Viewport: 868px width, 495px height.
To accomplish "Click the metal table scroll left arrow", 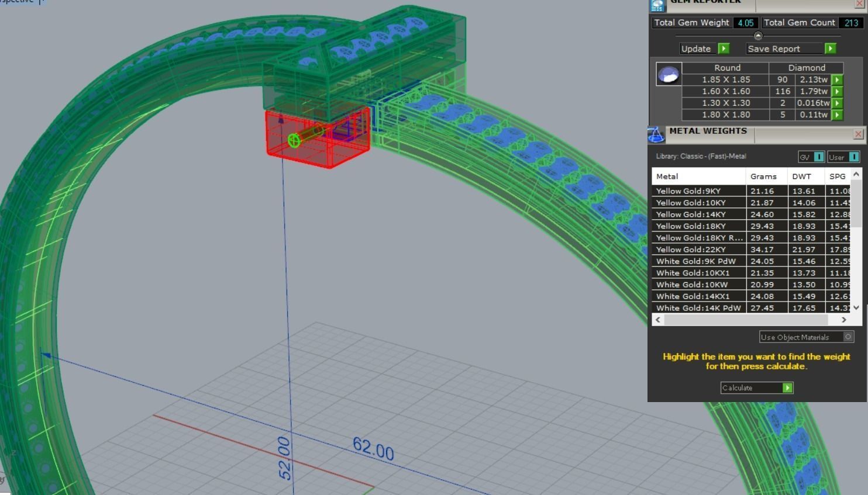I will pyautogui.click(x=659, y=320).
